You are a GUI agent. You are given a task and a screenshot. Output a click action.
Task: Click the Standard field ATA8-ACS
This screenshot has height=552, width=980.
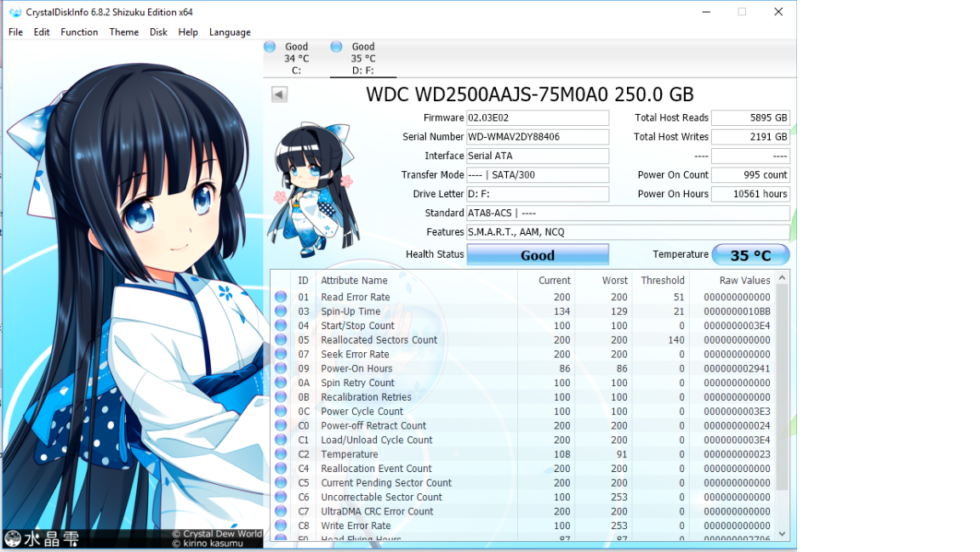point(628,213)
